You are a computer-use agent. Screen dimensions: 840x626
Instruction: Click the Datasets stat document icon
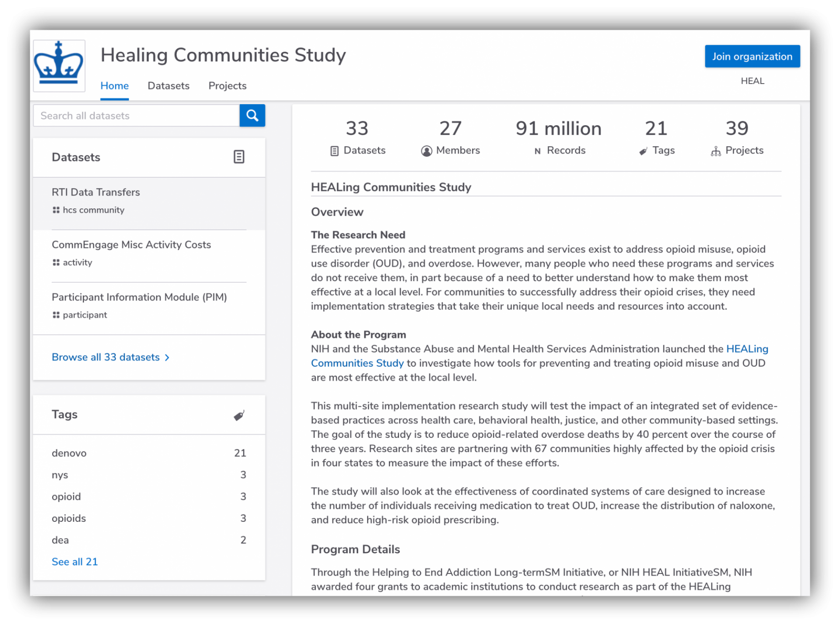click(334, 151)
